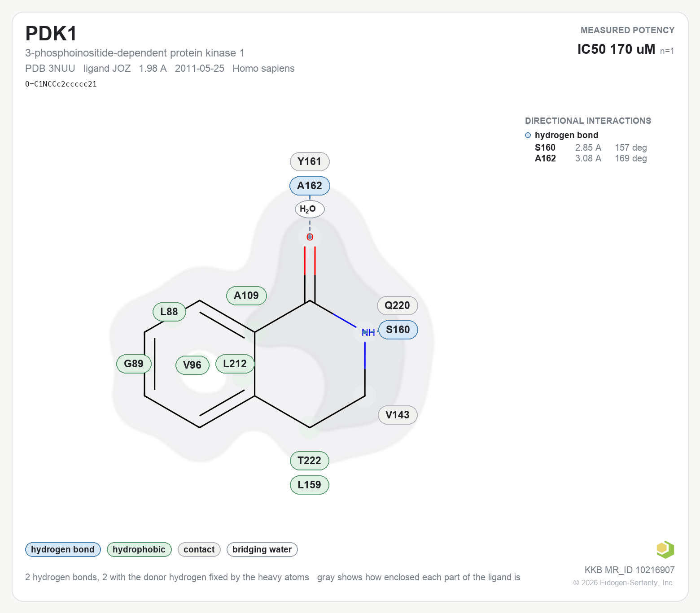The height and width of the screenshot is (613, 700).
Task: Select residue tag L212
Action: tap(235, 364)
